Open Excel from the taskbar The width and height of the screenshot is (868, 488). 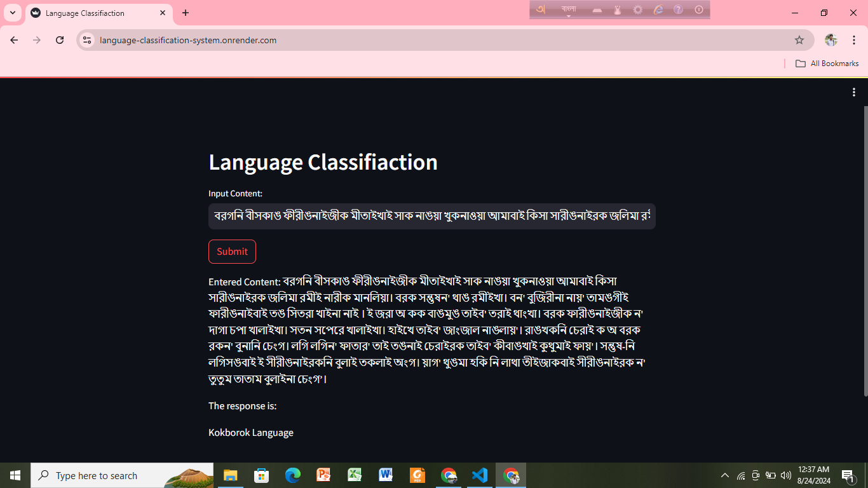(355, 475)
